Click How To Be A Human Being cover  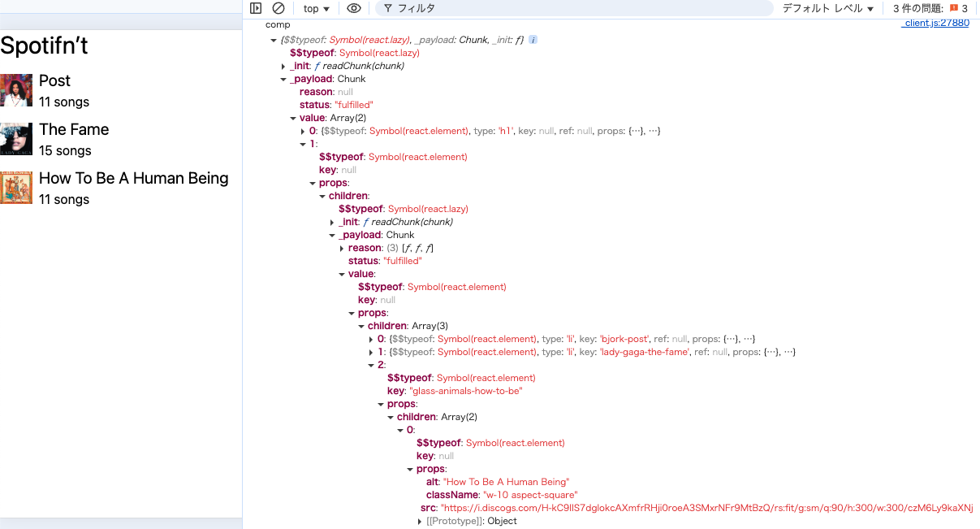click(x=16, y=188)
